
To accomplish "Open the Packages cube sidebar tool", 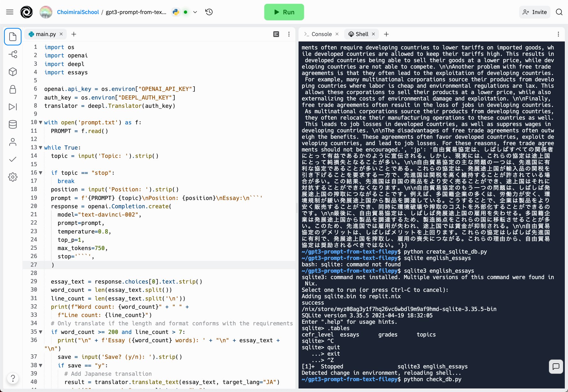I will coord(13,72).
